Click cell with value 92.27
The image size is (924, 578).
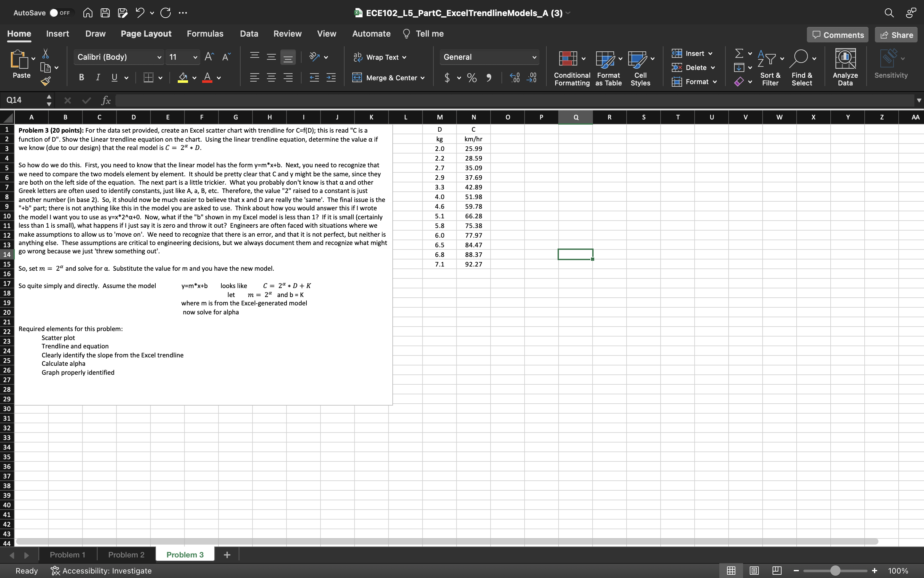click(x=473, y=264)
